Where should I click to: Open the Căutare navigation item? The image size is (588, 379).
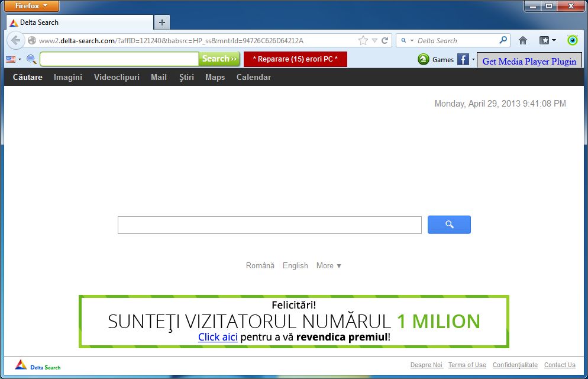(27, 77)
